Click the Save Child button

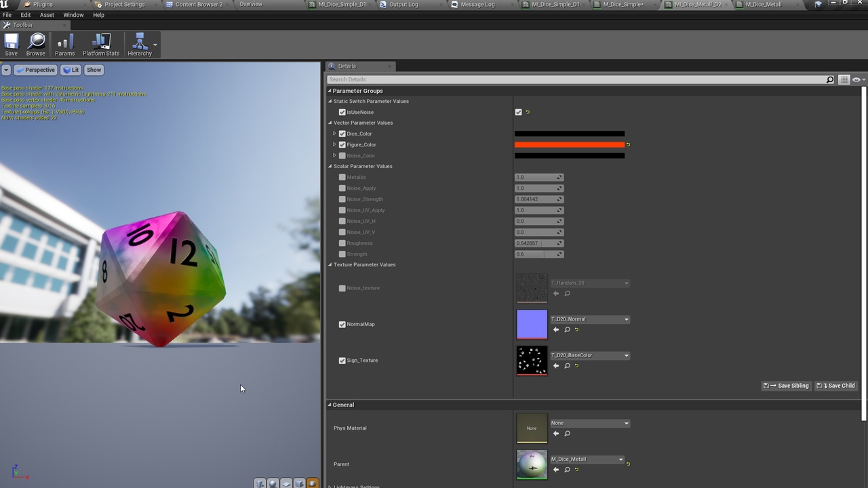836,386
